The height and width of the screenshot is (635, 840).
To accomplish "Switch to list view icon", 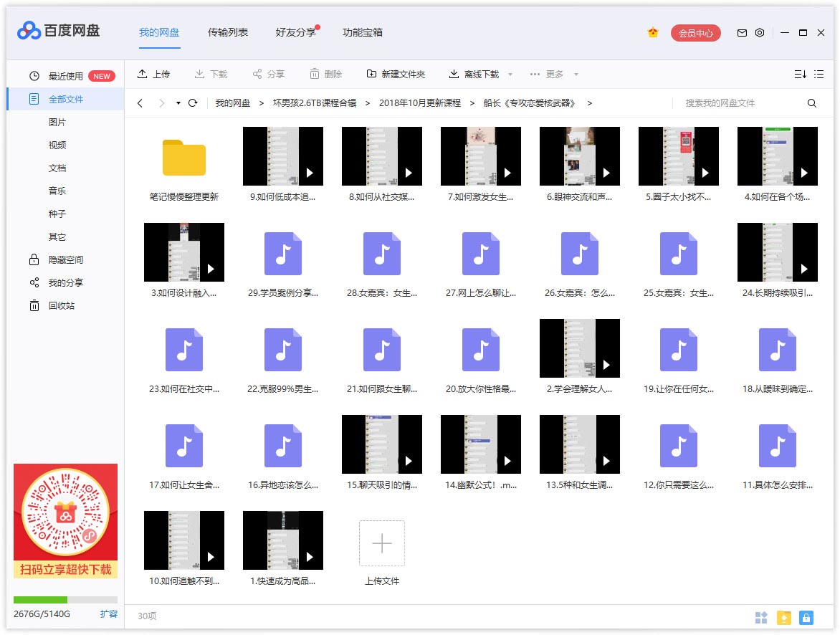I will click(818, 74).
